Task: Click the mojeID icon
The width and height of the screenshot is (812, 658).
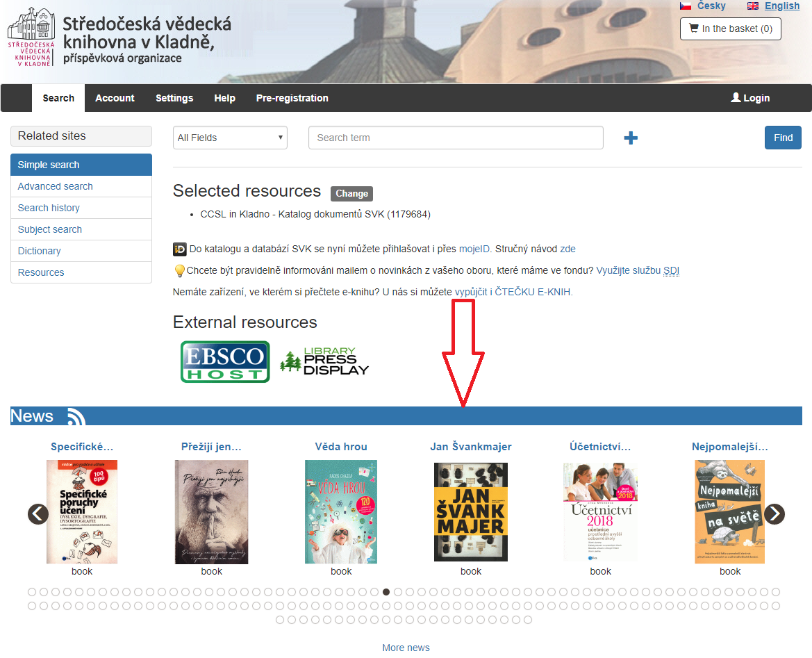Action: click(x=179, y=249)
